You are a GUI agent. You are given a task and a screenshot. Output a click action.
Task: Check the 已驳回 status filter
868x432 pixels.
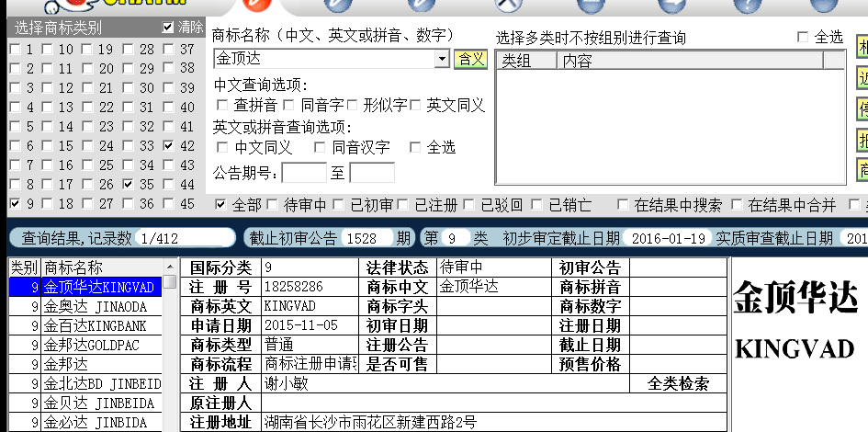tap(468, 205)
